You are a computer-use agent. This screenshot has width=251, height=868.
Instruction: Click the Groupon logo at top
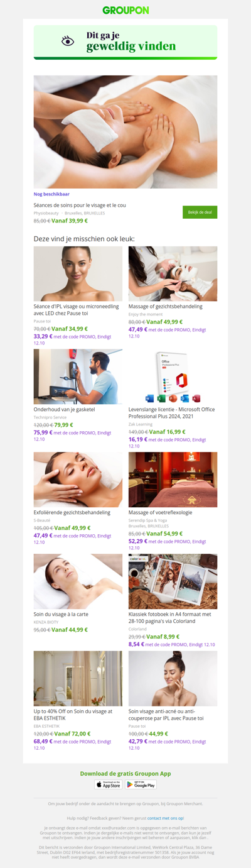125,10
